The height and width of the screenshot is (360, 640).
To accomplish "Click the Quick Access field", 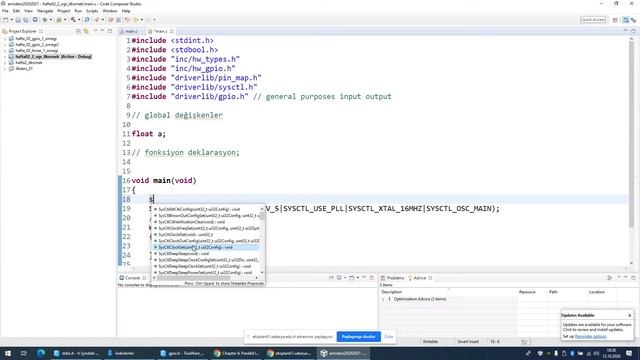I will tap(593, 20).
